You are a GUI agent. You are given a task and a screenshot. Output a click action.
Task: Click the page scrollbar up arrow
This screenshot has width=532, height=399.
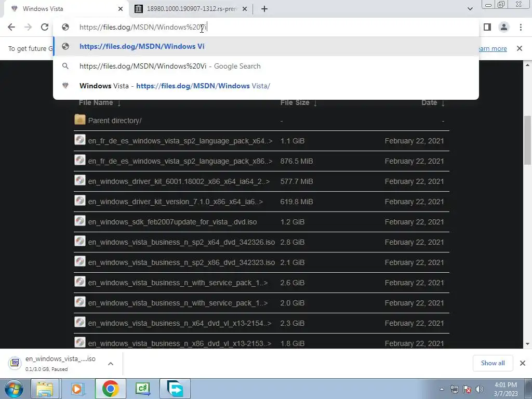coord(528,64)
